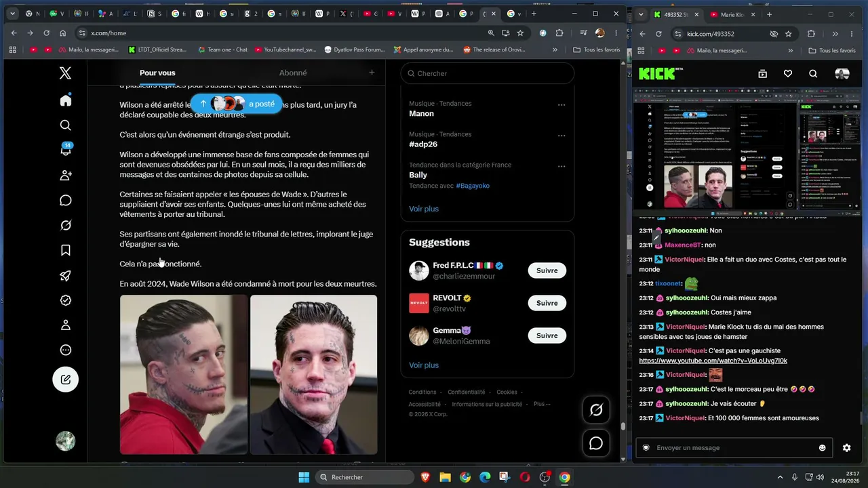Open options for the #adp26 trend
This screenshot has height=488, width=868.
point(561,136)
